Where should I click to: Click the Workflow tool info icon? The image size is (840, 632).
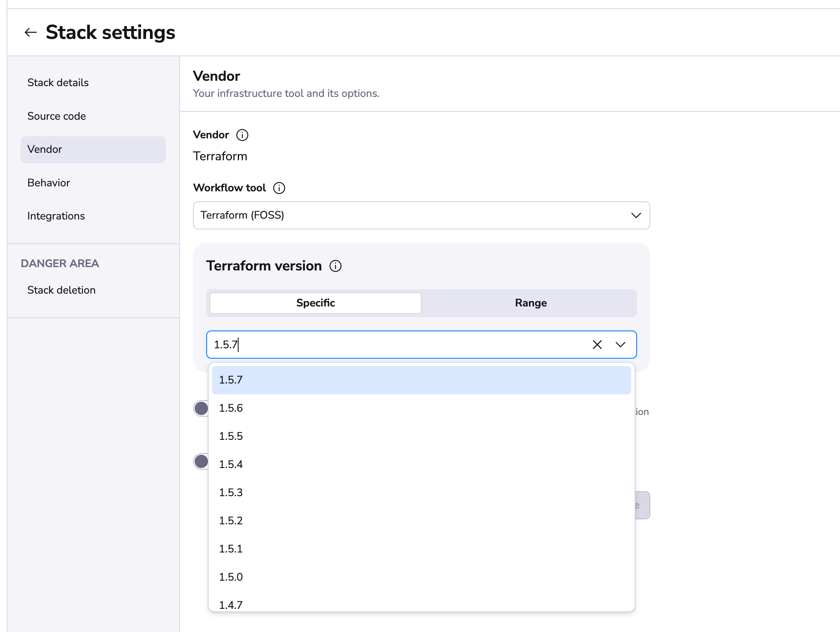coord(279,188)
